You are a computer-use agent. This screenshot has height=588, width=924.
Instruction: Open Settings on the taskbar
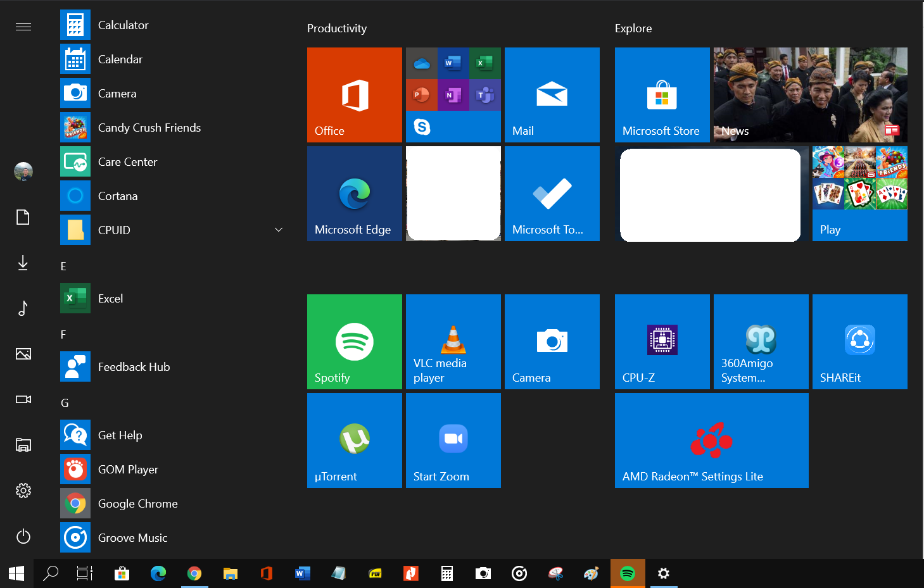[664, 573]
